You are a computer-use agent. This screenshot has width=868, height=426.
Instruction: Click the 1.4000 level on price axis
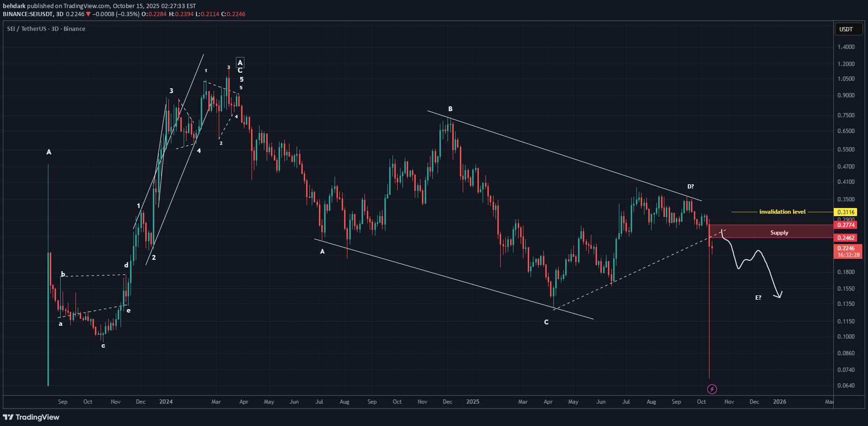[x=846, y=47]
